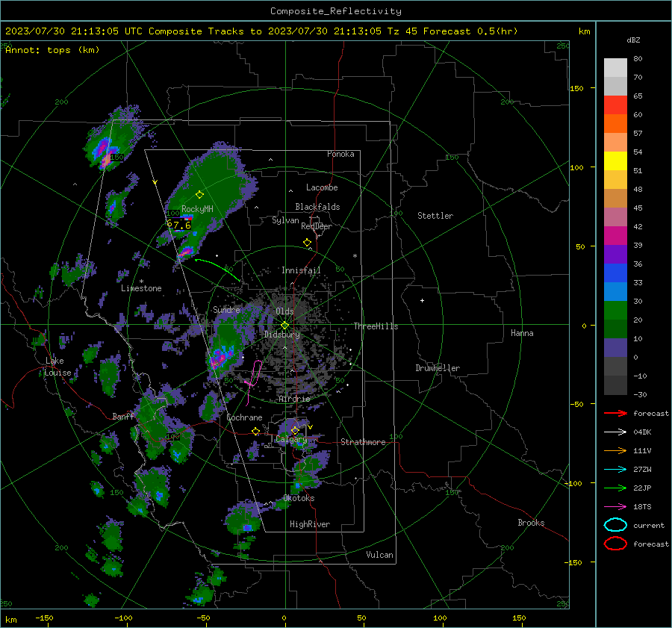
Task: Click the Innisfail city label
Action: (301, 270)
